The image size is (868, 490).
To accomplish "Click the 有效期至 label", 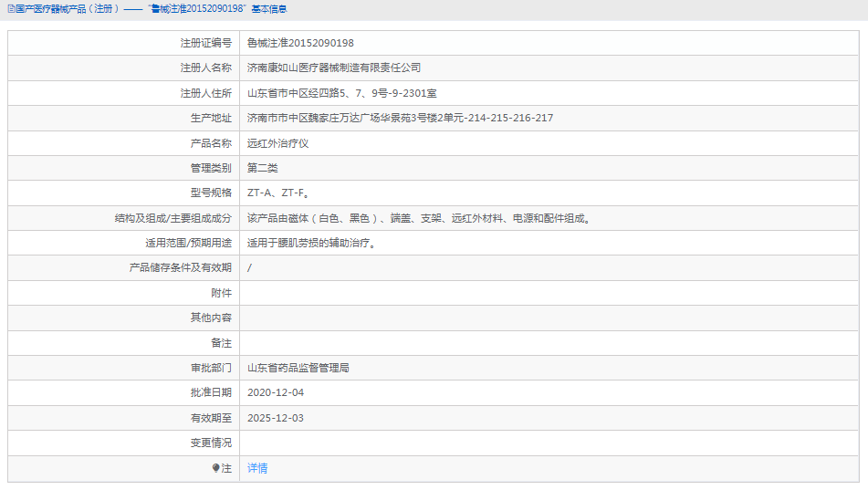I will [x=211, y=418].
